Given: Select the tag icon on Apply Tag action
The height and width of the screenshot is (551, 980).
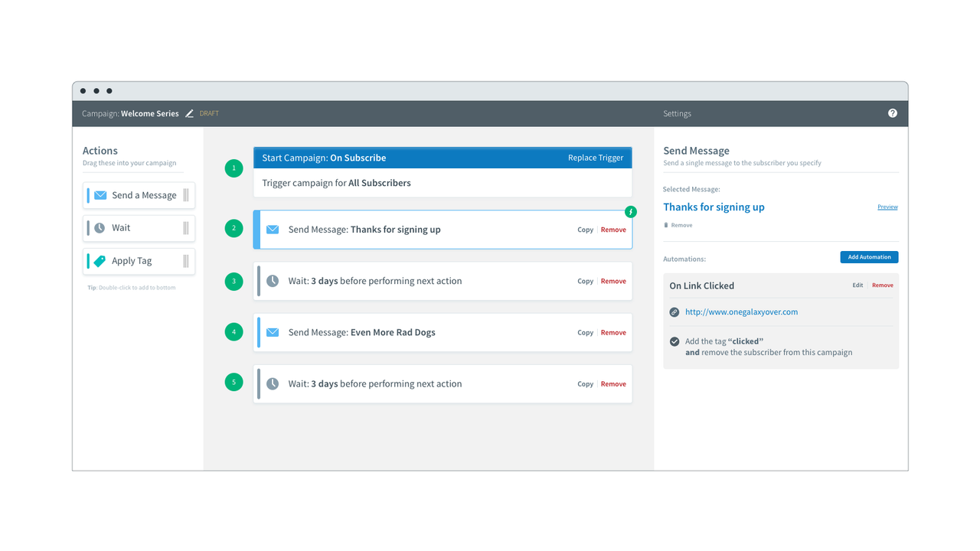Looking at the screenshot, I should [x=99, y=261].
